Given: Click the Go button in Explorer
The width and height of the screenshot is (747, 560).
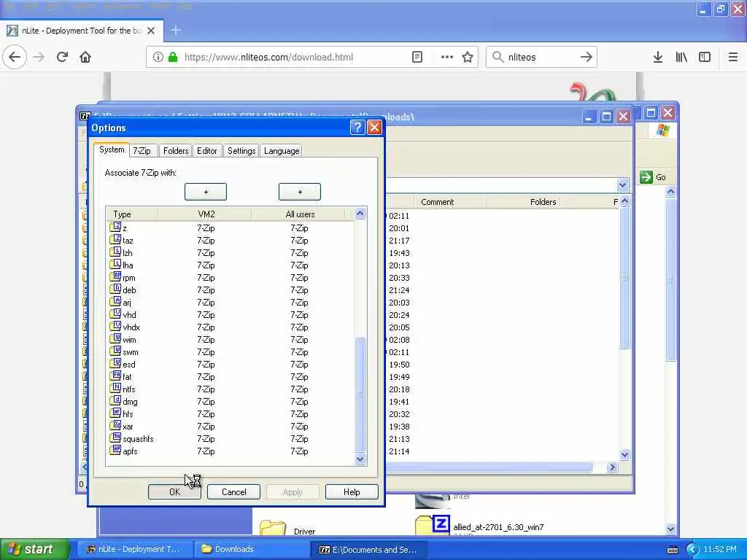Looking at the screenshot, I should click(653, 177).
